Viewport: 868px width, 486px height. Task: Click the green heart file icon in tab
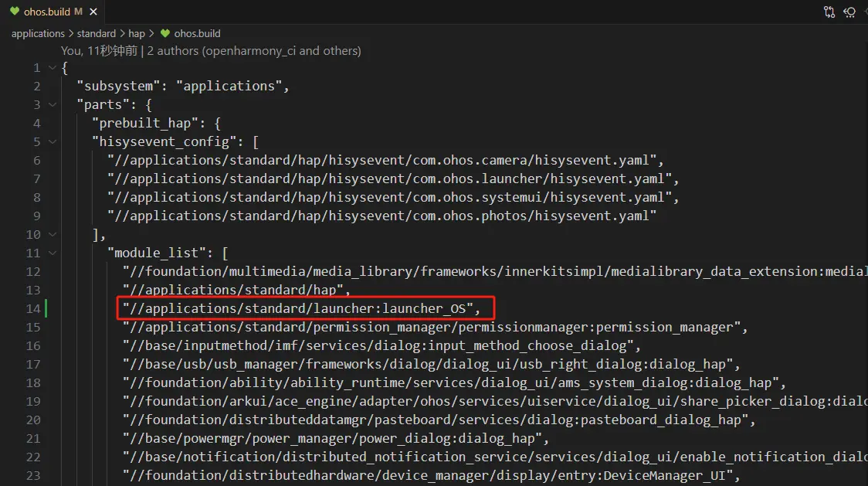15,11
